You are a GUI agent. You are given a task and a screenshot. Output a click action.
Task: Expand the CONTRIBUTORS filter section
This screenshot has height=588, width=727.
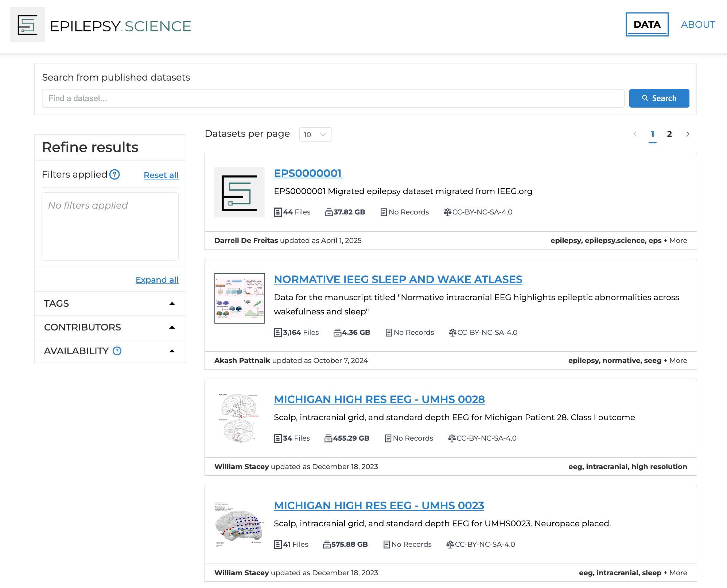click(172, 327)
